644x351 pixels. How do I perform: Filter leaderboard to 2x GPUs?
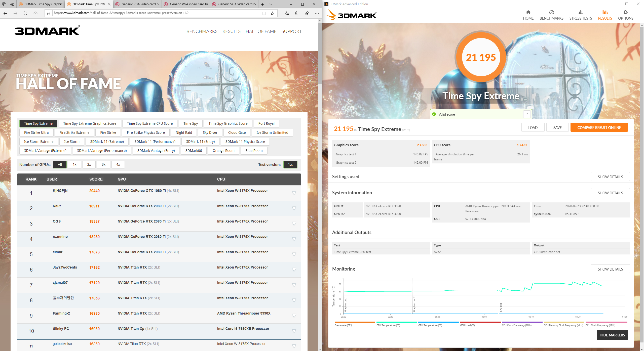(x=89, y=164)
